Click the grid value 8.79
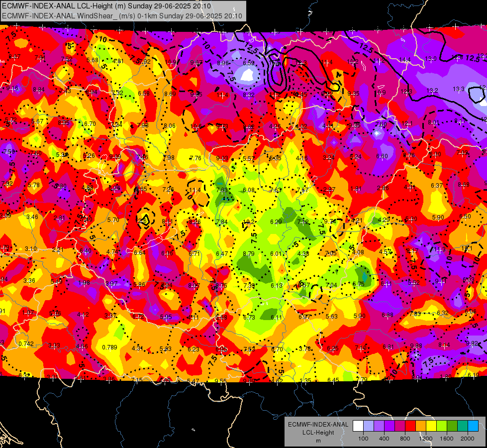The image size is (487, 448). [x=248, y=254]
